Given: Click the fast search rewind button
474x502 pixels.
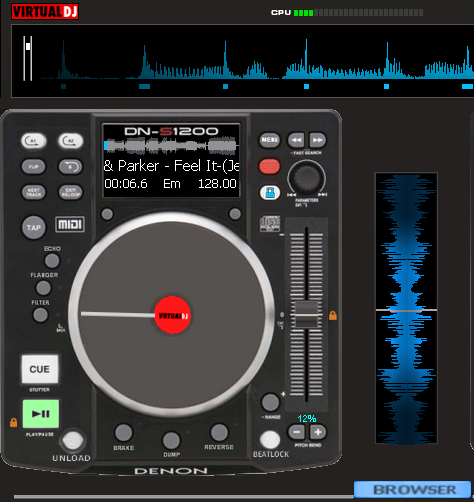Looking at the screenshot, I should click(296, 140).
